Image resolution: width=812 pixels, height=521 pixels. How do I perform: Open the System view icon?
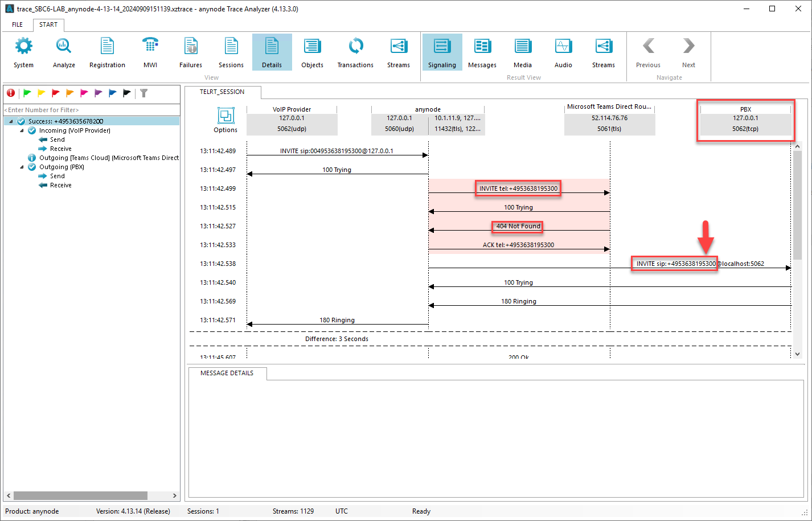click(x=23, y=52)
